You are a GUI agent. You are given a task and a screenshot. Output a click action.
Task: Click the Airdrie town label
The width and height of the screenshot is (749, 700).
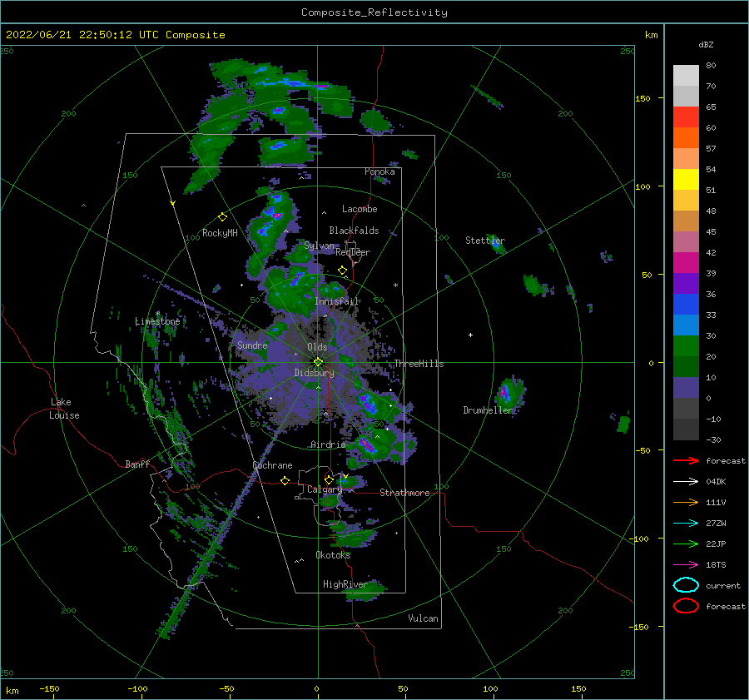pos(328,444)
